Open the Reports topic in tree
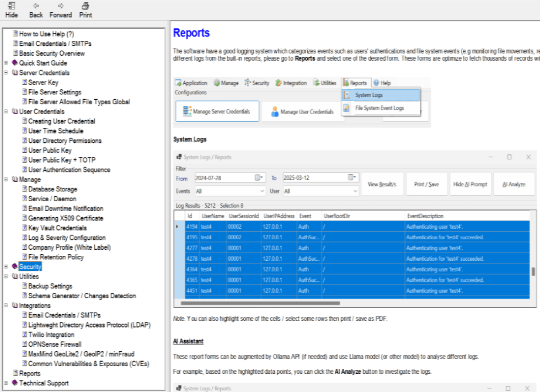540x392 pixels. click(x=30, y=373)
